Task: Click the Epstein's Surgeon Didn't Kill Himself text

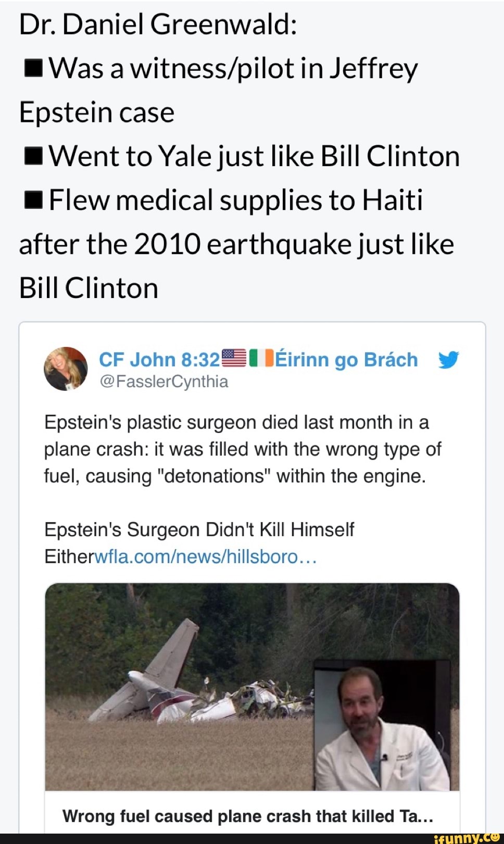Action: (199, 529)
